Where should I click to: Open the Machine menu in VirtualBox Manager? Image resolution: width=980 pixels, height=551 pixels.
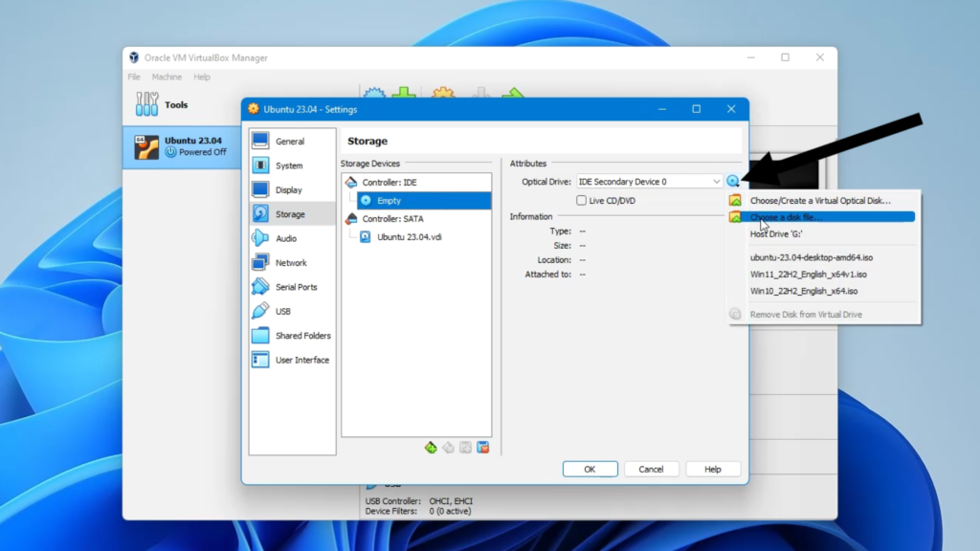tap(167, 77)
